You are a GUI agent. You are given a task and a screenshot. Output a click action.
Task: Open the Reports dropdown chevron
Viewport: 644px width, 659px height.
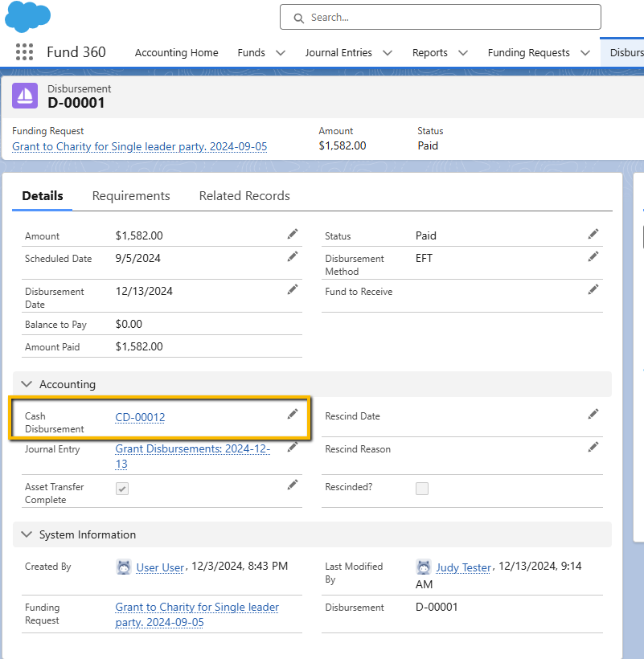(463, 53)
